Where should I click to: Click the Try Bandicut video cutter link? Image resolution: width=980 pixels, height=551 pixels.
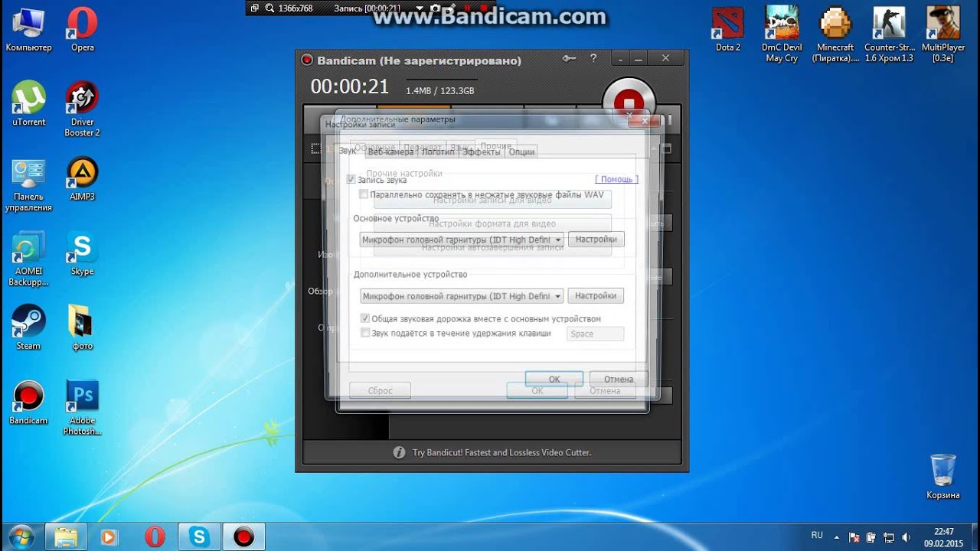(x=501, y=452)
